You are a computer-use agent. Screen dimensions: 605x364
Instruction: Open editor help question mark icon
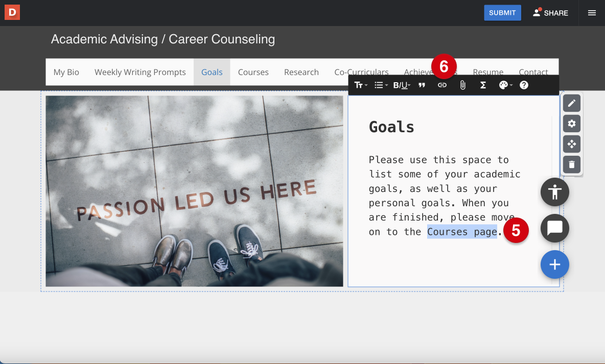tap(524, 85)
